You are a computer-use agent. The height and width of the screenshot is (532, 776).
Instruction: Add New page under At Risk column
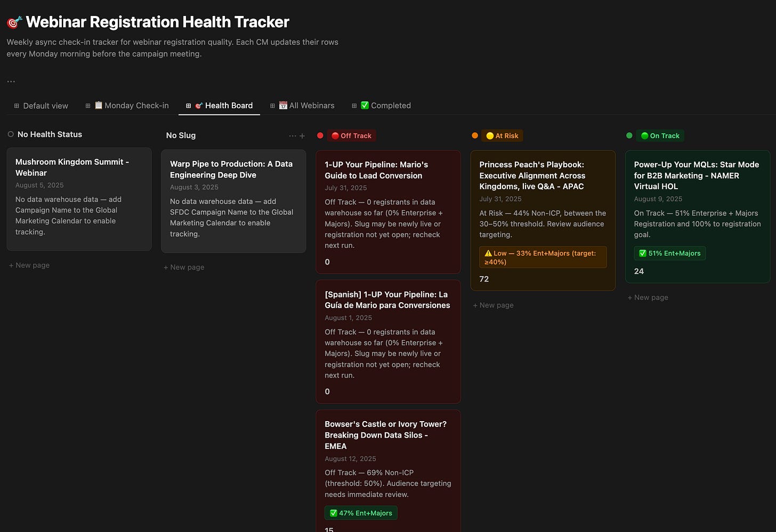[x=494, y=305]
